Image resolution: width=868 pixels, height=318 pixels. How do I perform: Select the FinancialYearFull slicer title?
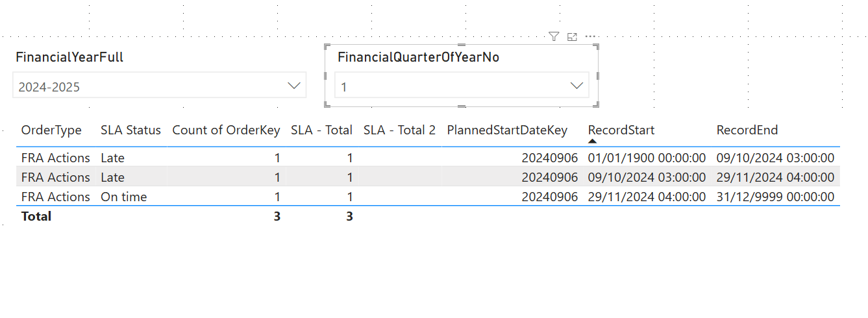tap(69, 57)
